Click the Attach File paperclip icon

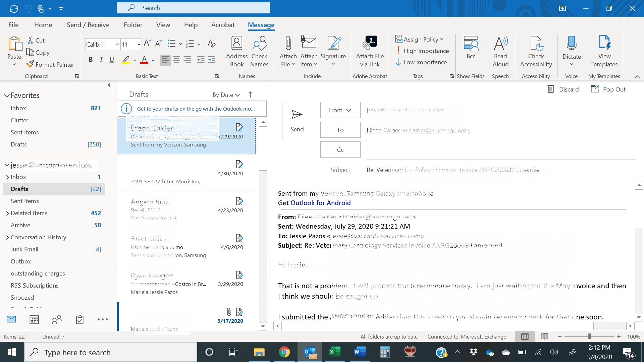point(288,44)
